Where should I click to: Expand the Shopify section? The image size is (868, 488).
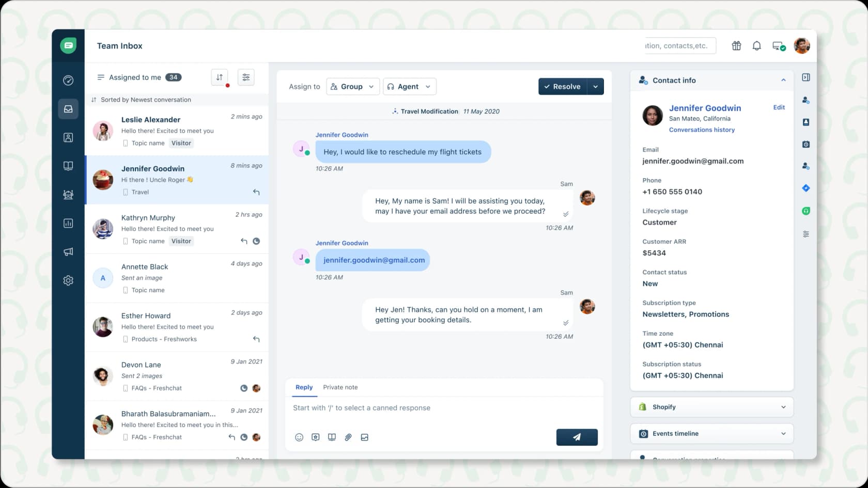711,407
